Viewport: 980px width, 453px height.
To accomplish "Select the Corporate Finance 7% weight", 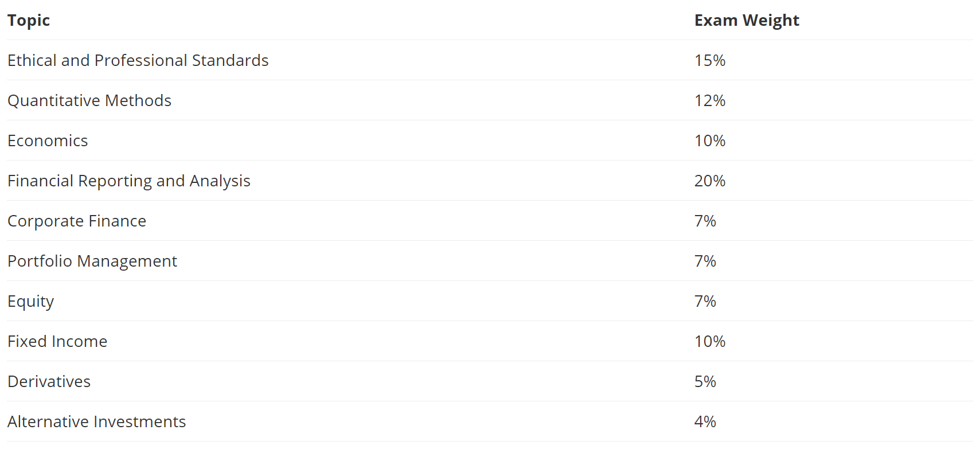I will click(705, 221).
